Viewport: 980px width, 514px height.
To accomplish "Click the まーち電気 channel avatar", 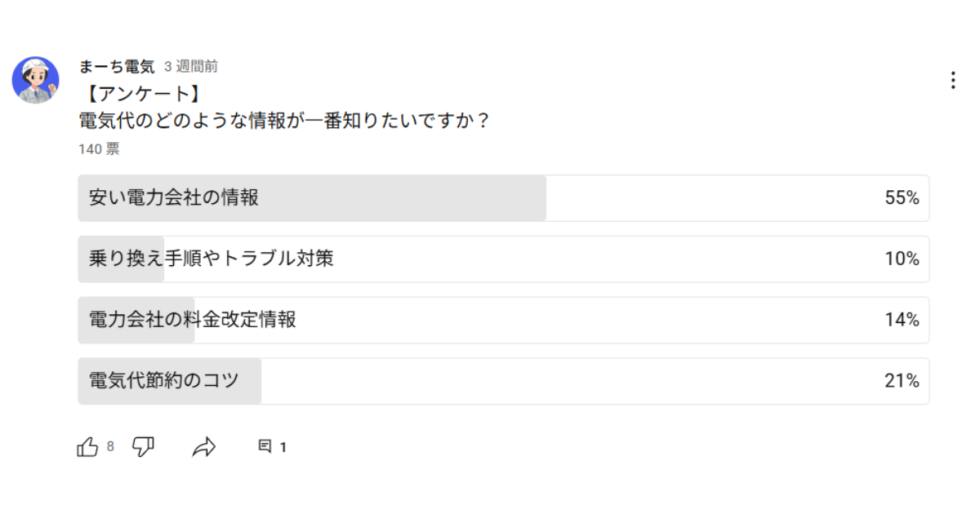I will (35, 80).
